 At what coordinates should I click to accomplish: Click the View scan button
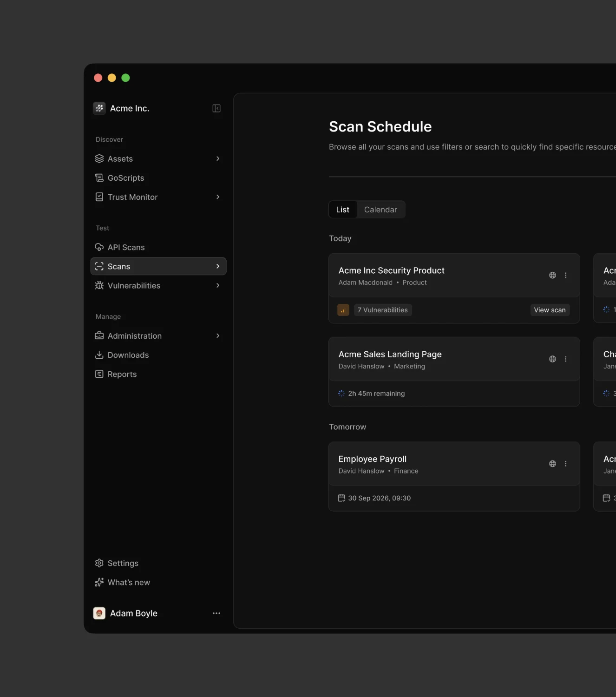pos(550,310)
